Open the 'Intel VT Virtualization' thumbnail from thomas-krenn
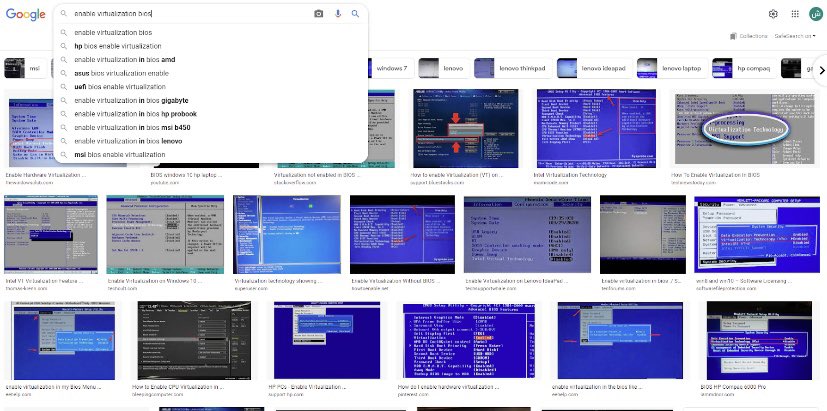827x411 pixels. pos(51,234)
